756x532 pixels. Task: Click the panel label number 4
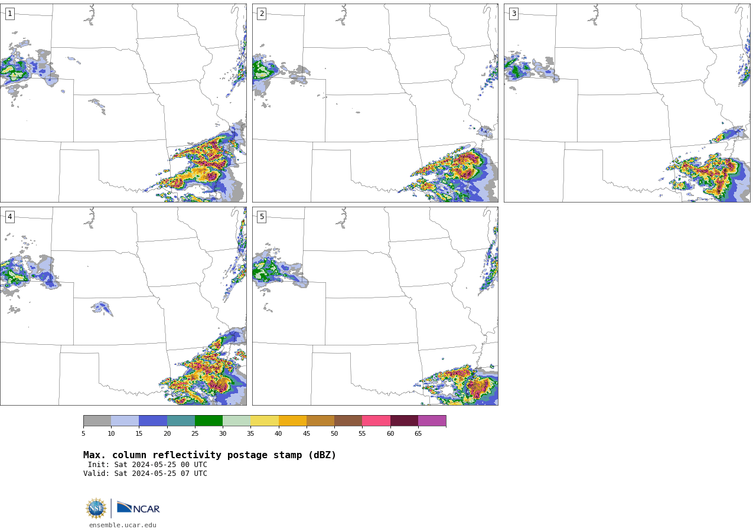[10, 217]
